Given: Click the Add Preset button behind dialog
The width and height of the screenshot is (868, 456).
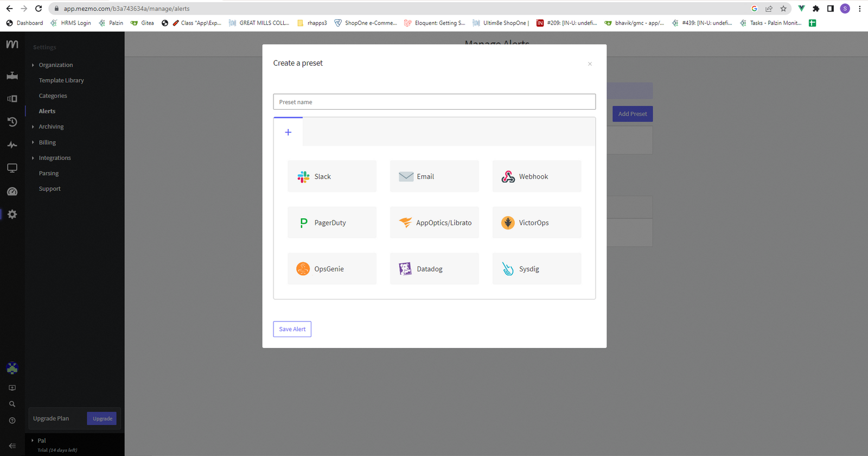Looking at the screenshot, I should (x=633, y=114).
